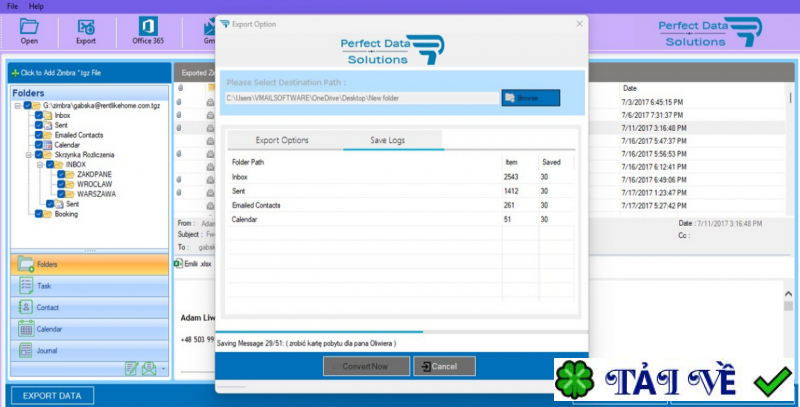Open the small dropdown arrow below Journal
Viewport: 800px width, 407px height.
(163, 369)
